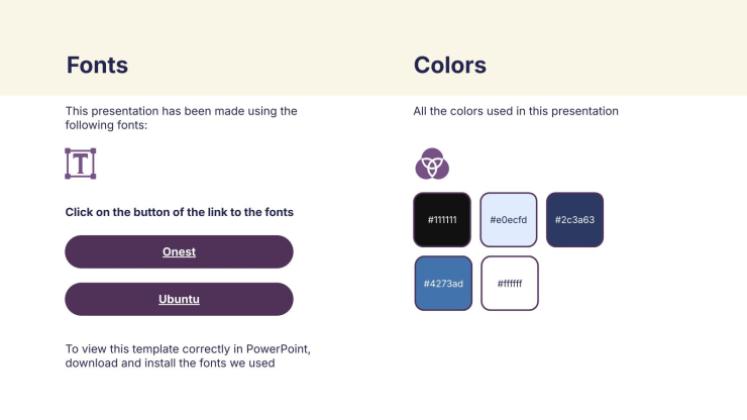This screenshot has width=747, height=420.
Task: Select the white #ffffff color swatch
Action: click(509, 283)
